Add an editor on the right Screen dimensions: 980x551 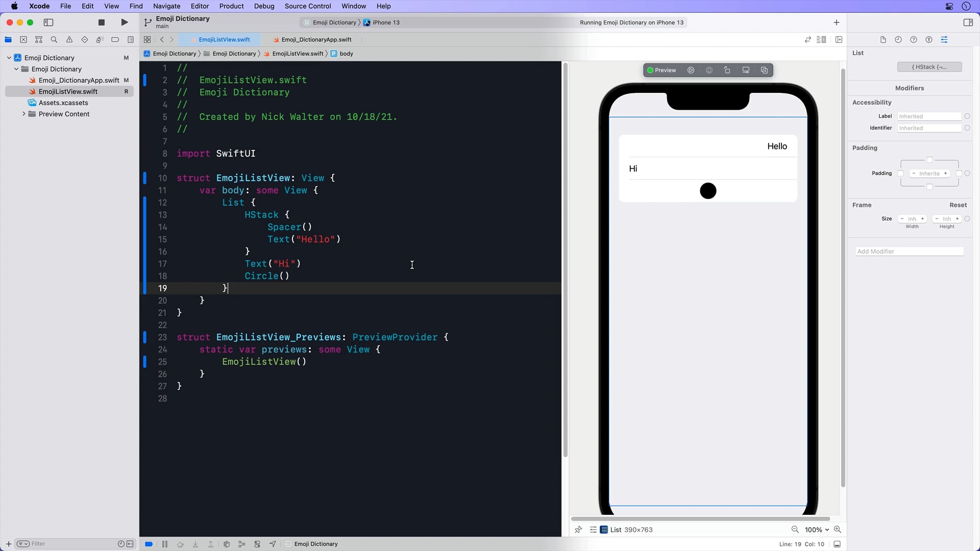click(x=839, y=40)
